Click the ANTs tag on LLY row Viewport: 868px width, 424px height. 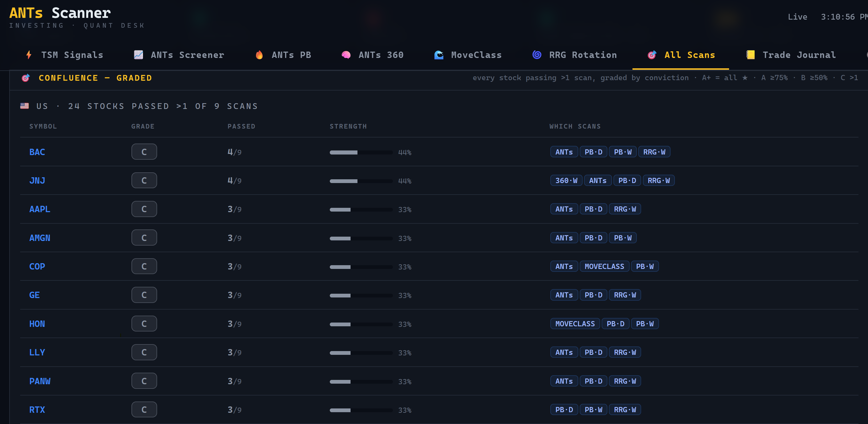point(564,352)
